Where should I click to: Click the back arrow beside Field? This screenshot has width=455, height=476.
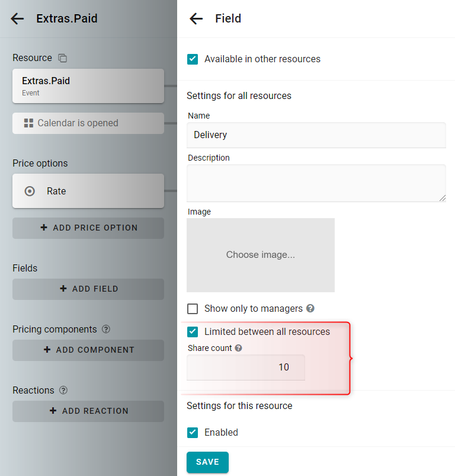point(196,19)
